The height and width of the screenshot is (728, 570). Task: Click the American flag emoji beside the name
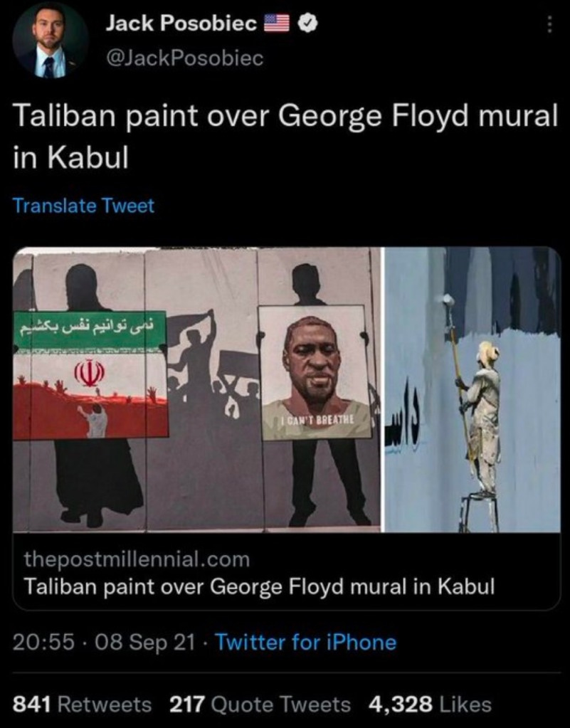click(277, 23)
